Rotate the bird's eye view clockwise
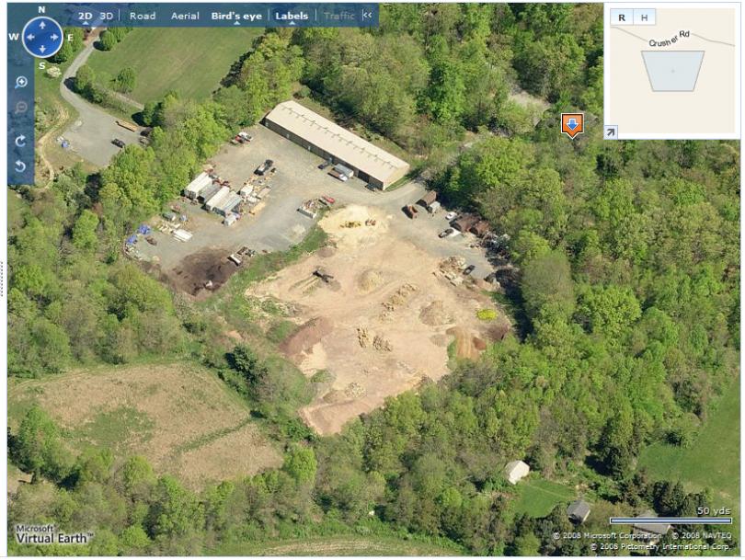This screenshot has width=745, height=560. tap(20, 141)
